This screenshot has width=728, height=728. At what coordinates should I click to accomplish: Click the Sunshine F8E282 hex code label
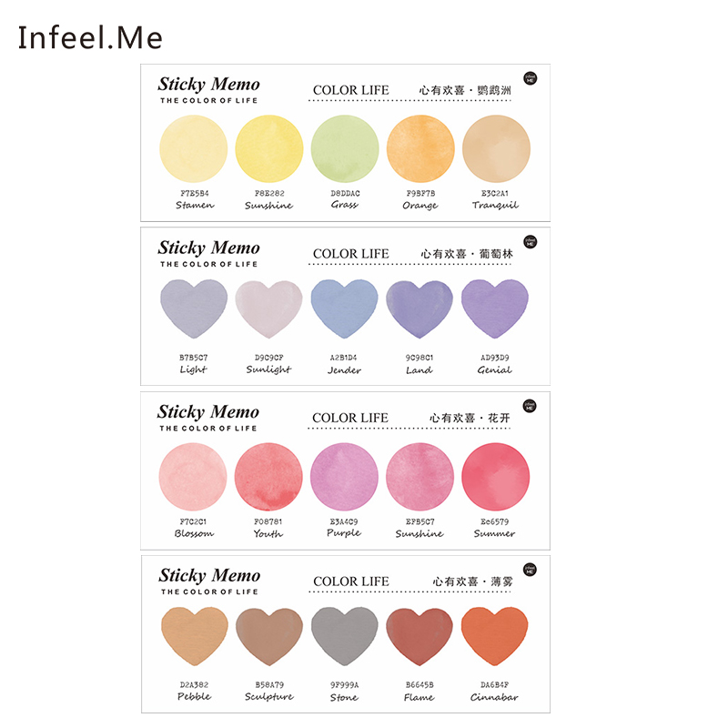269,193
